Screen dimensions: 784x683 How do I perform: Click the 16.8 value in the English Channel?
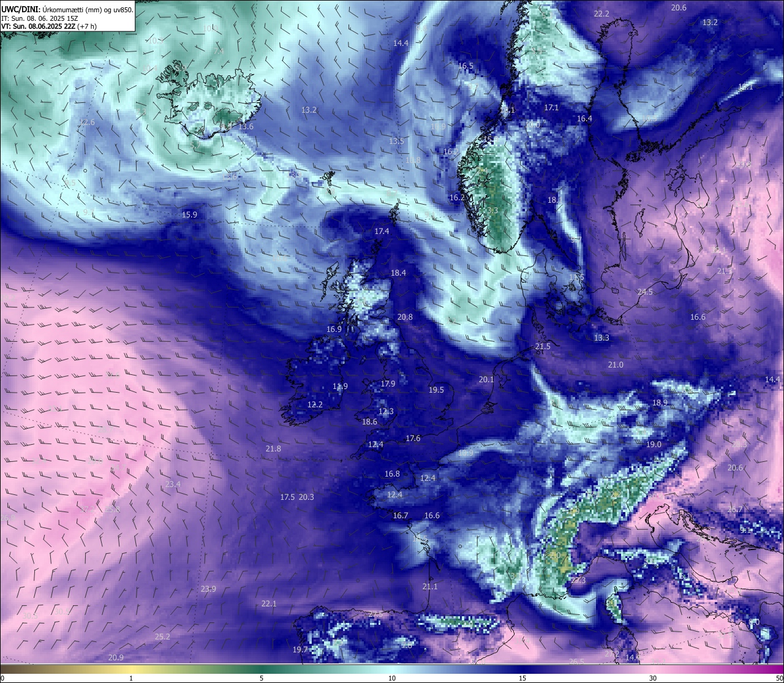392,474
